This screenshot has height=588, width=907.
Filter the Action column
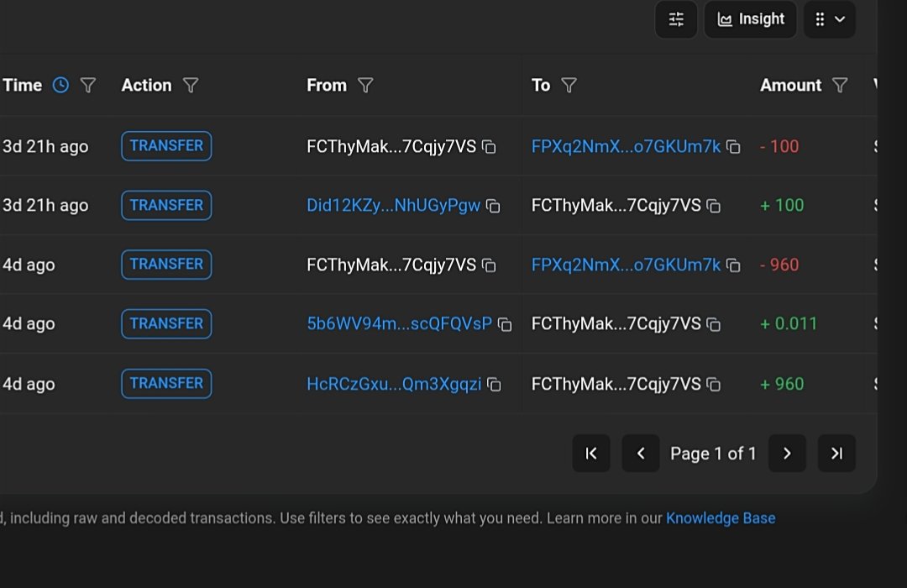point(191,86)
